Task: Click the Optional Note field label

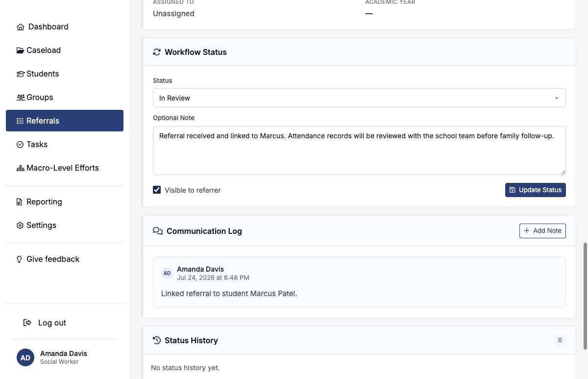Action: click(x=173, y=118)
